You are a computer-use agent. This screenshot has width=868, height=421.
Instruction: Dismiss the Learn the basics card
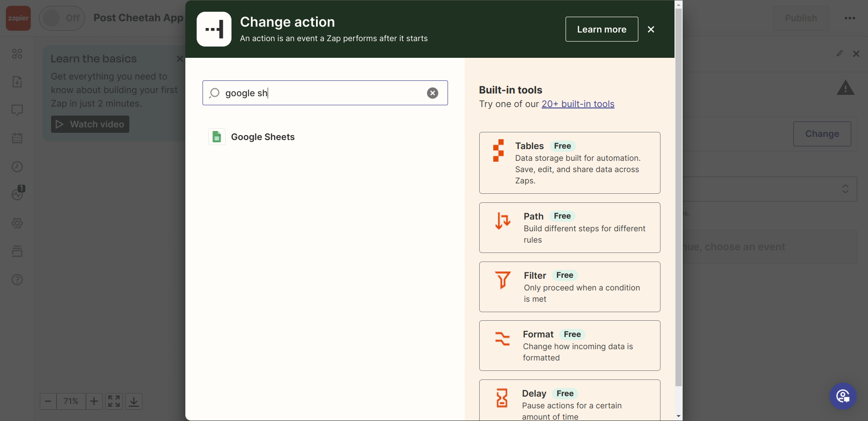(x=179, y=59)
